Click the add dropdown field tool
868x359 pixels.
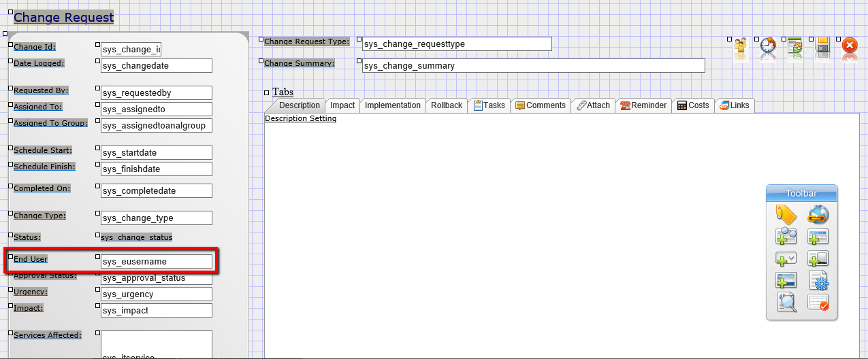786,259
